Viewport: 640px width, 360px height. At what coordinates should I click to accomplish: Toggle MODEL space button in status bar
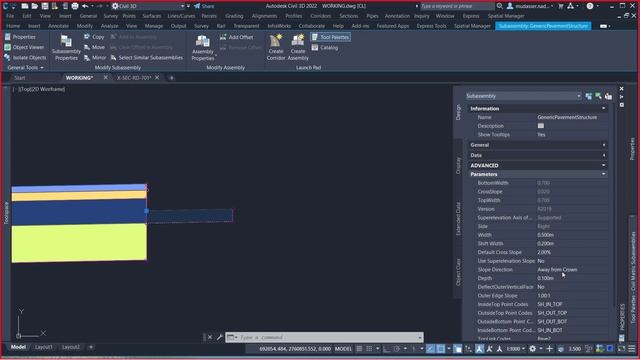343,349
